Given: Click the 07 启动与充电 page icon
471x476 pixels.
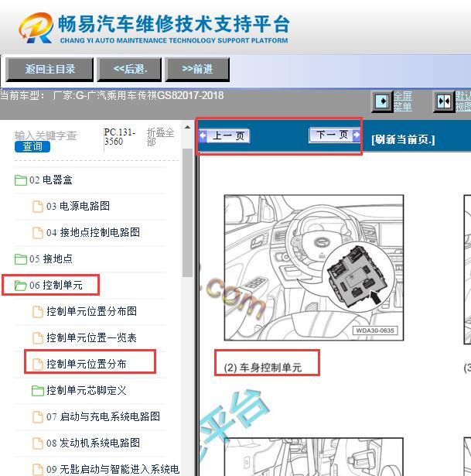Looking at the screenshot, I should pos(38,417).
